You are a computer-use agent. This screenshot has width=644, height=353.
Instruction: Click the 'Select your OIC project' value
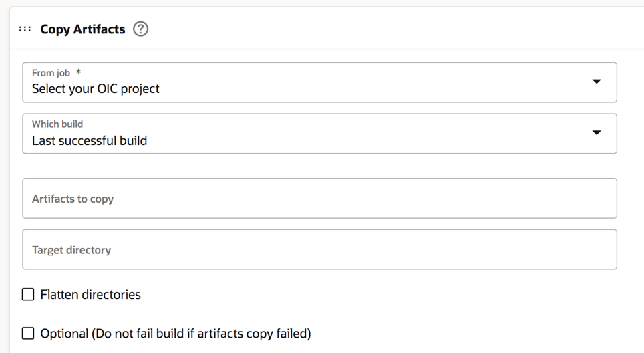coord(96,88)
